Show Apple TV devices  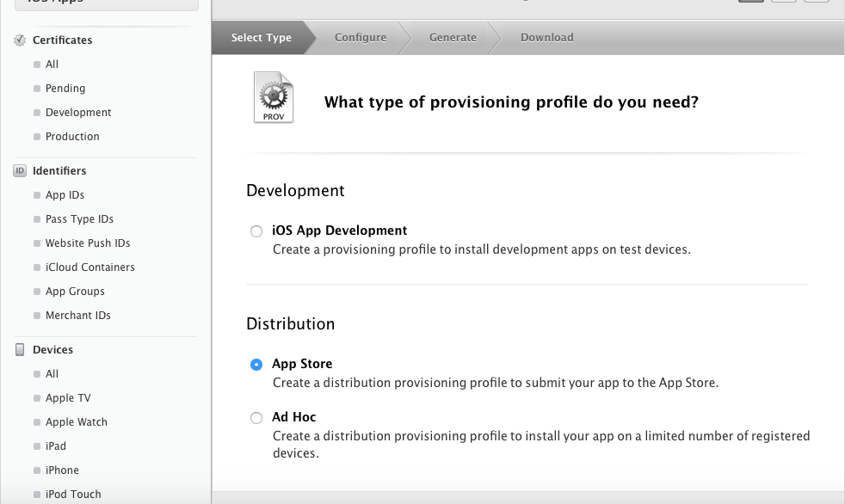click(68, 398)
